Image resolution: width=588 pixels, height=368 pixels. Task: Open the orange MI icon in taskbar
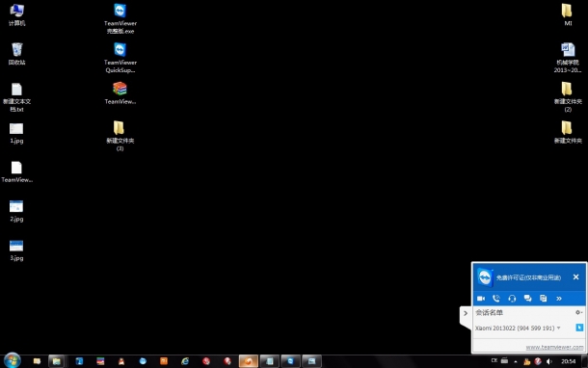click(x=164, y=361)
